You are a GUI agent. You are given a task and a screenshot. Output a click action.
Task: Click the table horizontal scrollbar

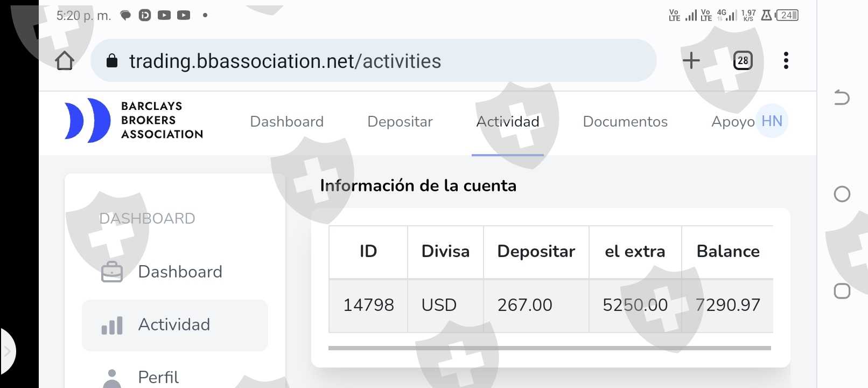click(x=549, y=348)
